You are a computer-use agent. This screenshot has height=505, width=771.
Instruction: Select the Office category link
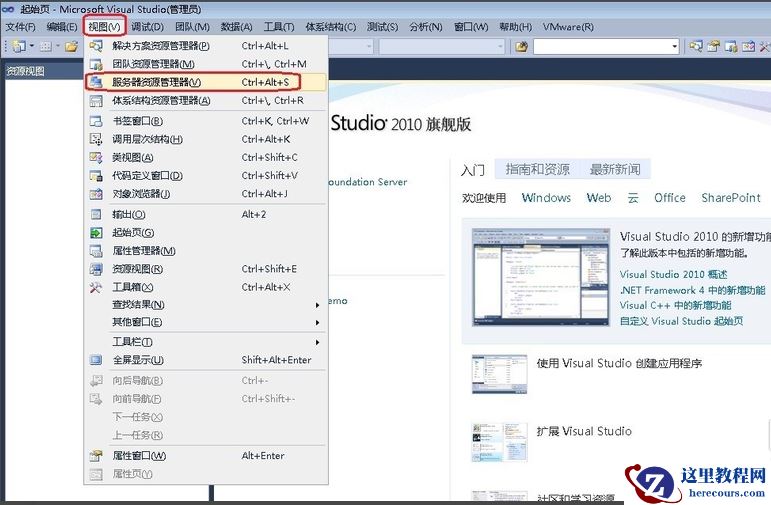coord(670,198)
